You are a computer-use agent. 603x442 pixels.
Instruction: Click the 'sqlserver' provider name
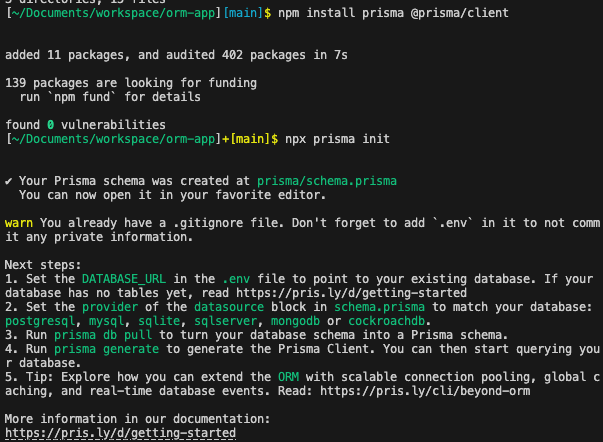pos(225,321)
